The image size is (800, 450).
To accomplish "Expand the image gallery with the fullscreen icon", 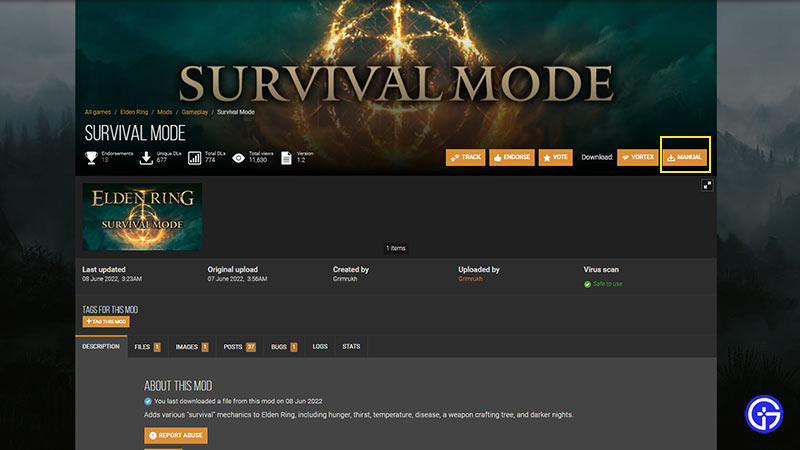I will [x=707, y=186].
